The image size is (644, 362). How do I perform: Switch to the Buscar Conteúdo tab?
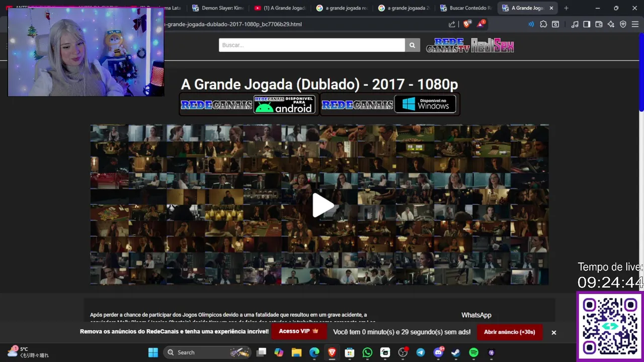[466, 8]
